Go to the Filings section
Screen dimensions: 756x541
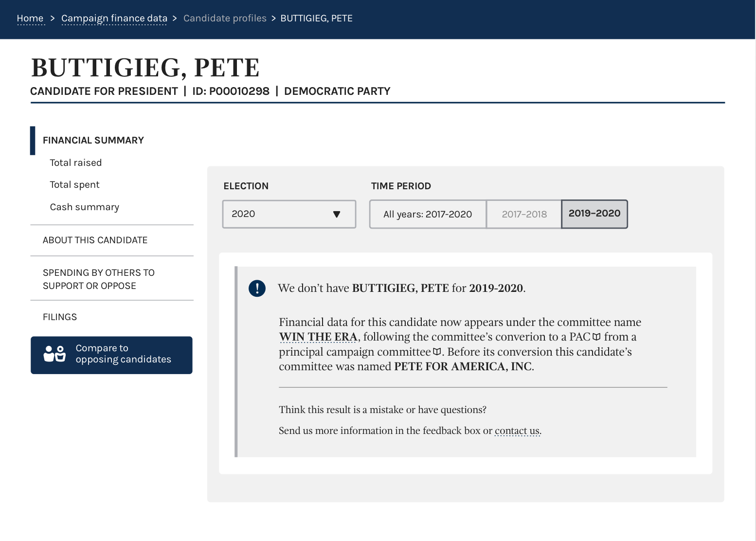pos(60,317)
